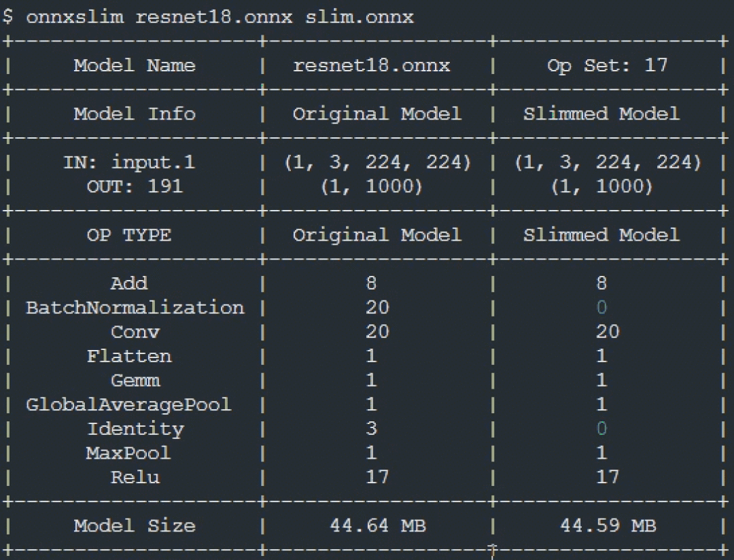Select the Flatten row label
The image size is (734, 560).
[x=129, y=356]
